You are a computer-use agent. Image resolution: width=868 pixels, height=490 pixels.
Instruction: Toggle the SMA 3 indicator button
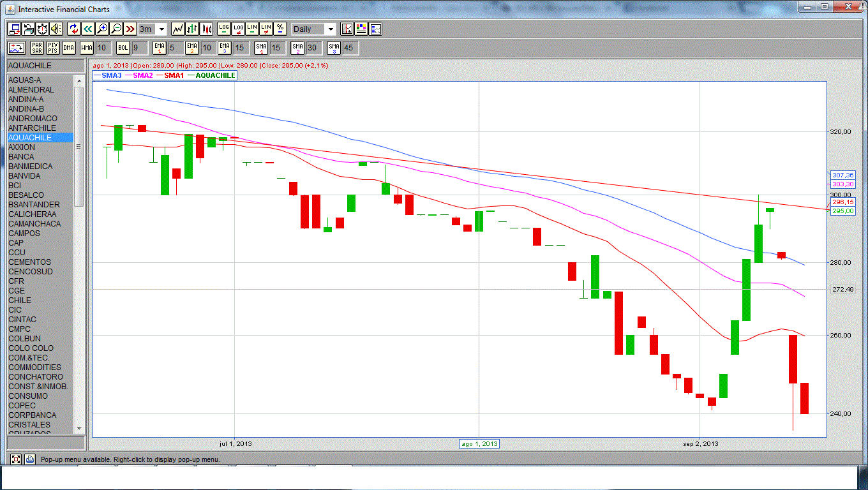click(334, 48)
